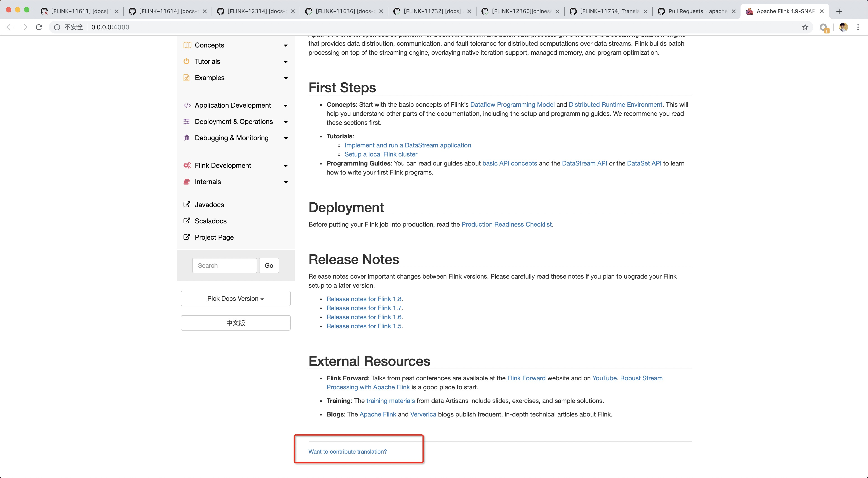Screen dimensions: 868x478
Task: Switch to the FLINK-11614 tab
Action: pyautogui.click(x=168, y=11)
